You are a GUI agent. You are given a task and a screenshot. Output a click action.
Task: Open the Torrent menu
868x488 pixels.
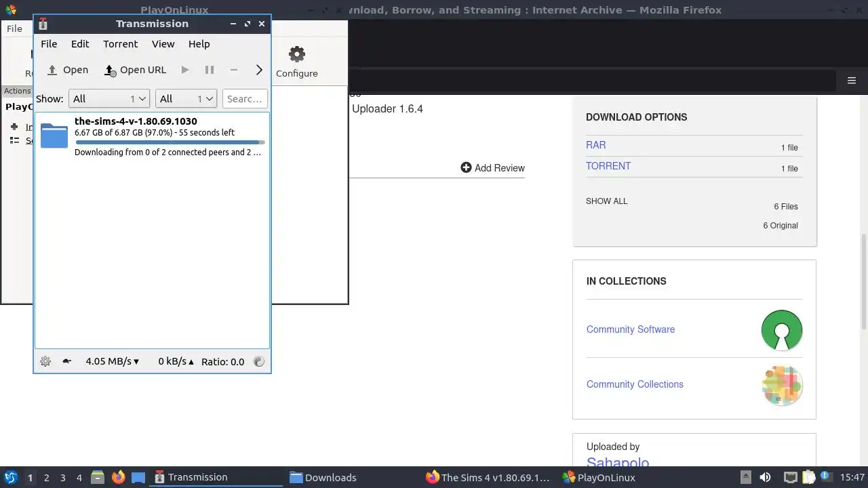(120, 43)
